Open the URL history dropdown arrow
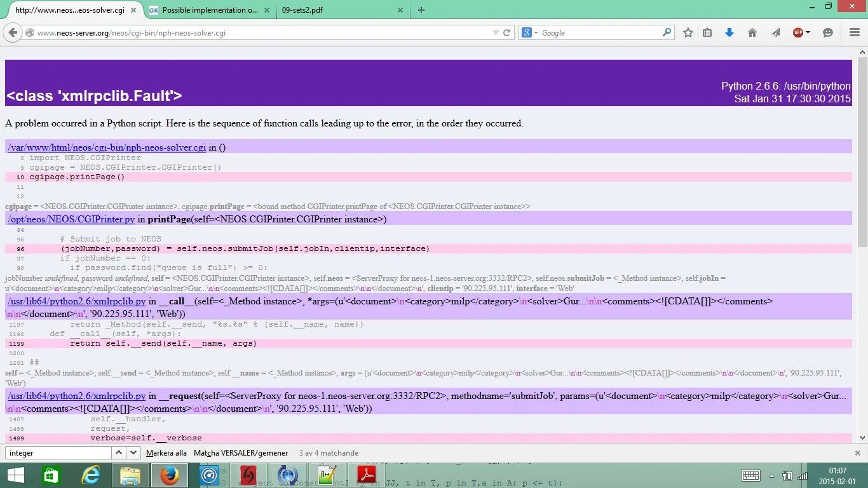Viewport: 868px width, 488px height. tap(496, 33)
